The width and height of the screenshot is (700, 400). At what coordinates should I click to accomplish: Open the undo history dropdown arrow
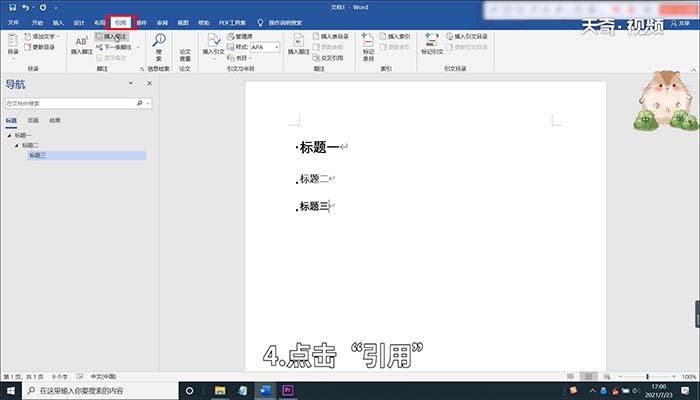33,8
